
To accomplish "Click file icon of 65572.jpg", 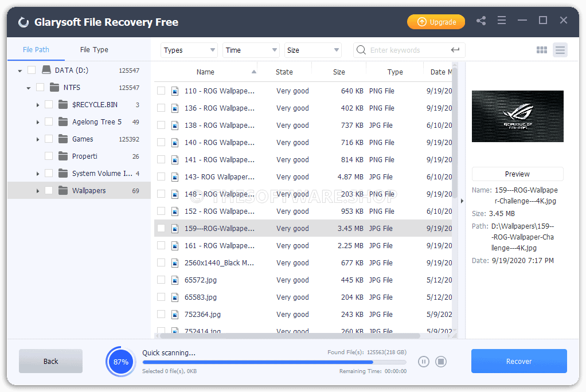I will (175, 280).
